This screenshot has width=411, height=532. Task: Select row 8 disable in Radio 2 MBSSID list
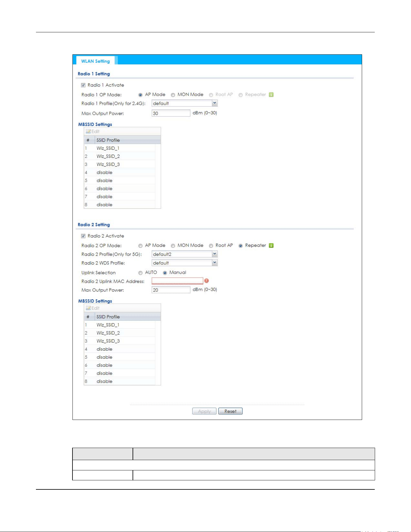point(120,381)
